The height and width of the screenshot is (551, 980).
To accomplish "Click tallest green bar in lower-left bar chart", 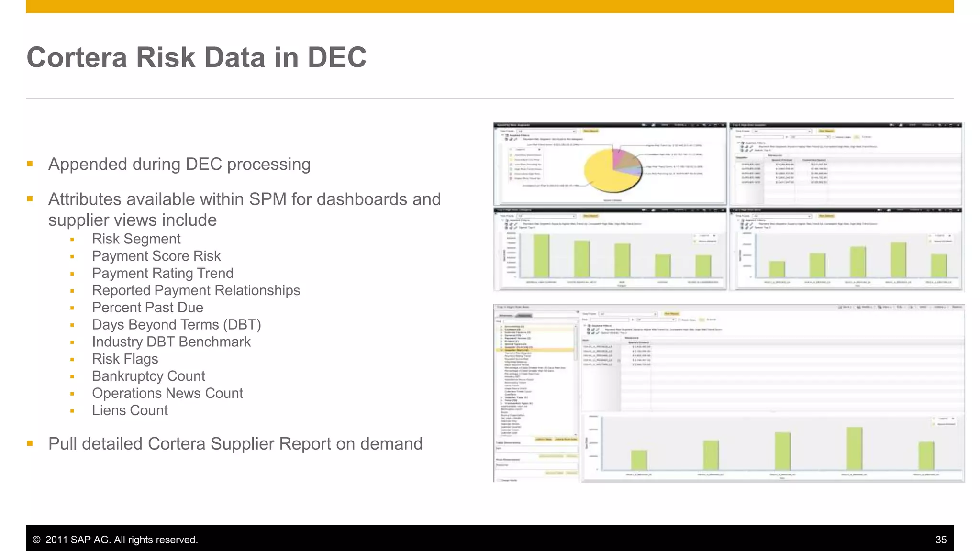I will [541, 256].
